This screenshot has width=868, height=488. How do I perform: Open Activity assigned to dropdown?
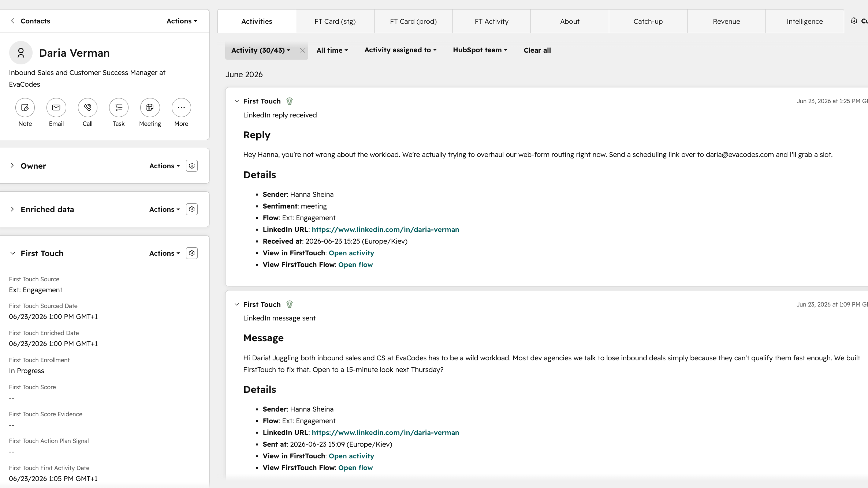click(401, 50)
